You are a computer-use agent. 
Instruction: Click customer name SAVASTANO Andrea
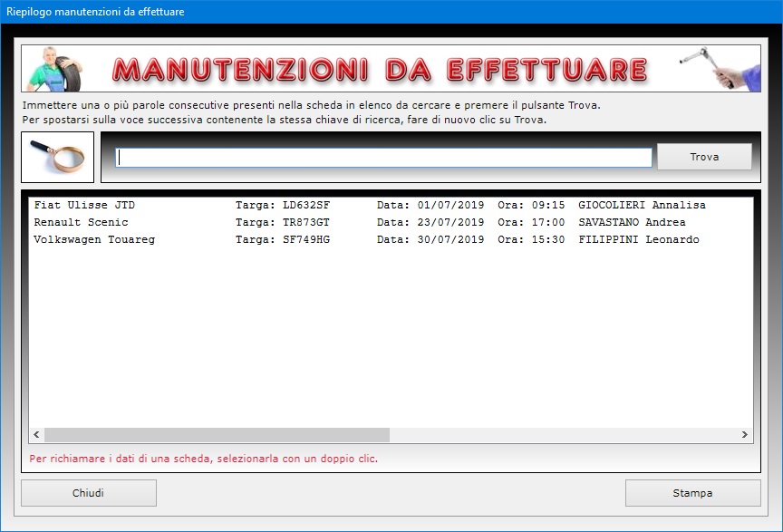[633, 222]
